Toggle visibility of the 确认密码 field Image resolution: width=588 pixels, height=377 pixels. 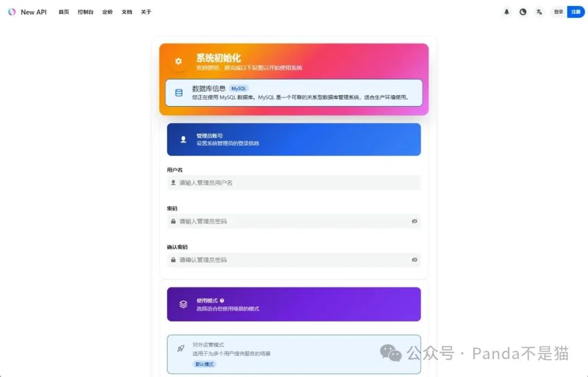(414, 259)
